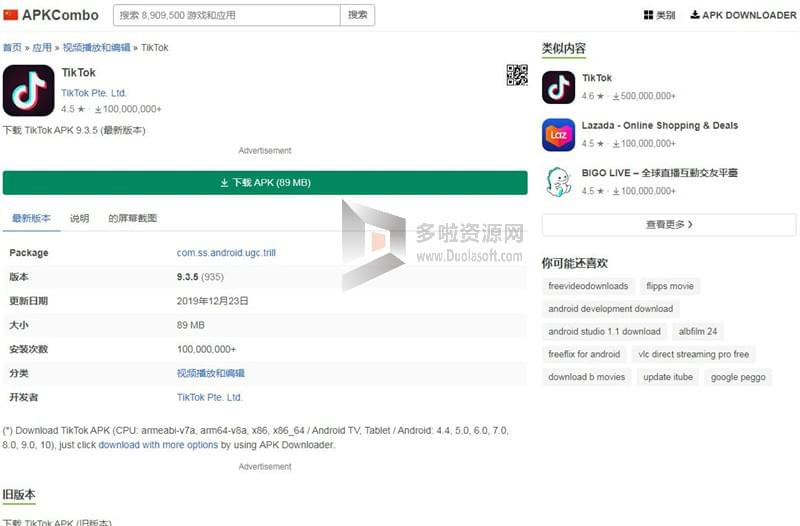
Task: Open 'download with more options' link
Action: [x=158, y=445]
